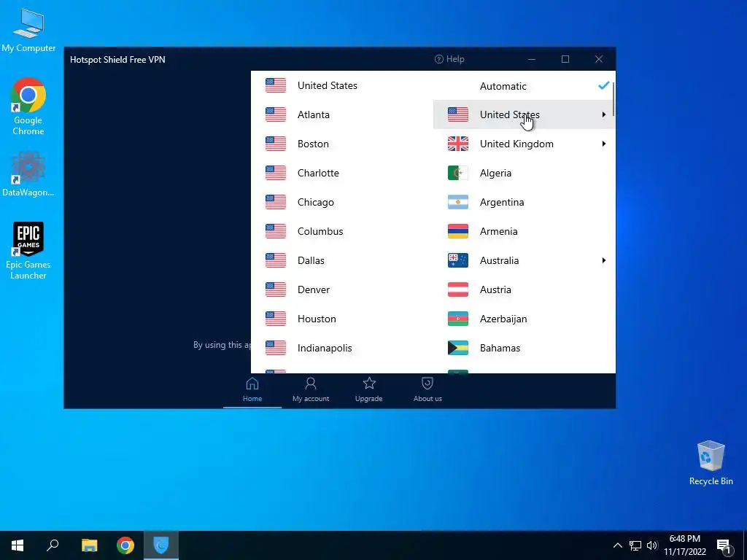Open the Upgrade star icon

click(369, 384)
